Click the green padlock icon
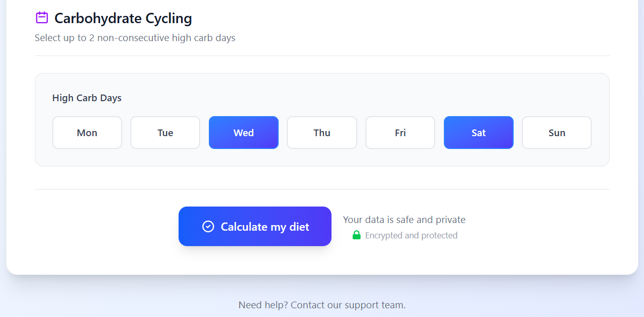This screenshot has width=644, height=317. (357, 235)
